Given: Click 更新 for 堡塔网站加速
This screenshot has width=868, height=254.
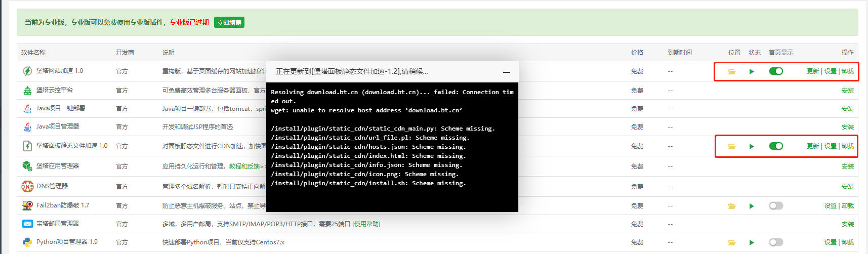Looking at the screenshot, I should click(813, 71).
